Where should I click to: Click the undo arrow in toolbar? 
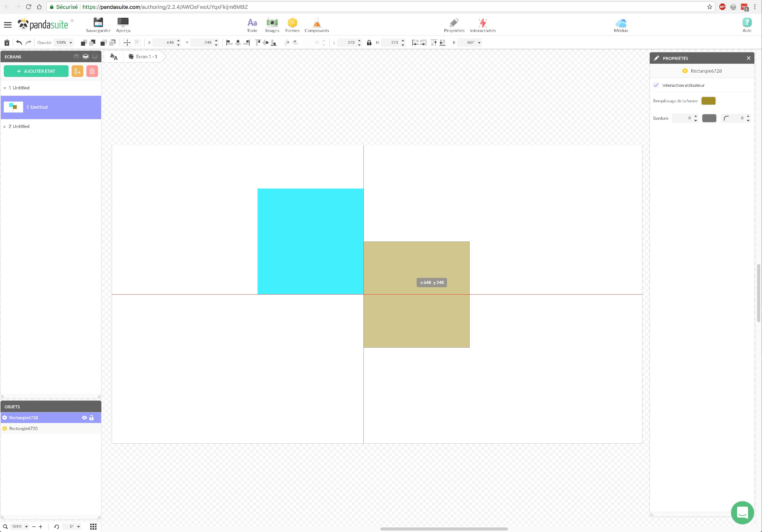[19, 42]
